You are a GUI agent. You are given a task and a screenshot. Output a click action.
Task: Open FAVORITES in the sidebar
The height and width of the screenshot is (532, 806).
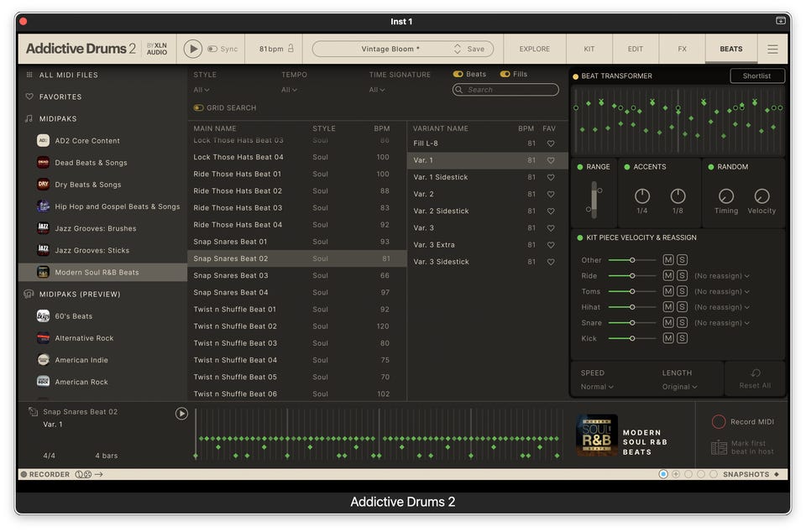(60, 96)
